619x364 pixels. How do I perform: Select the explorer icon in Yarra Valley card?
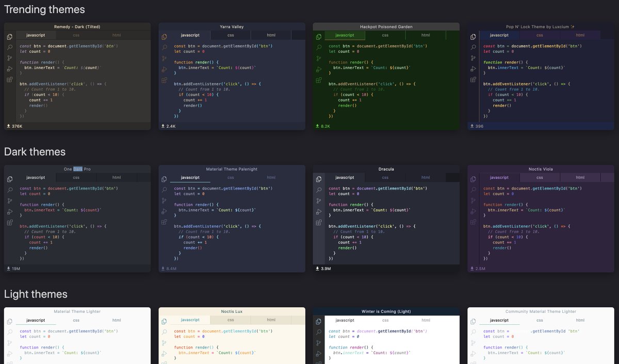pyautogui.click(x=164, y=37)
